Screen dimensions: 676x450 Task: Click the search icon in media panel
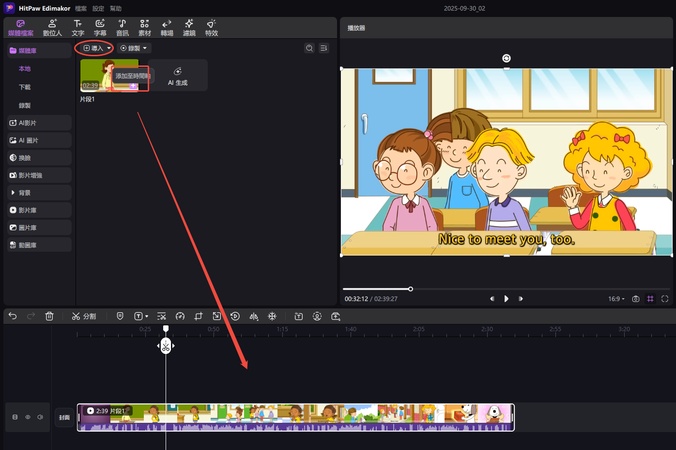tap(309, 48)
